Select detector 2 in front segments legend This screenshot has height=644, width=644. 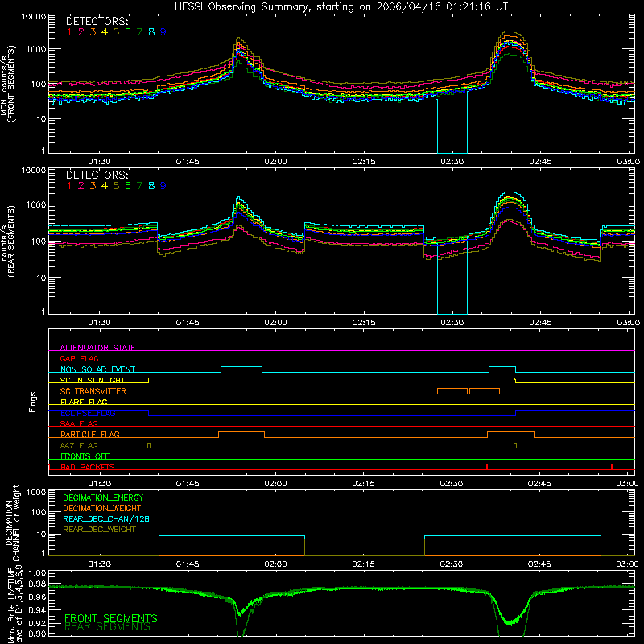coord(81,32)
